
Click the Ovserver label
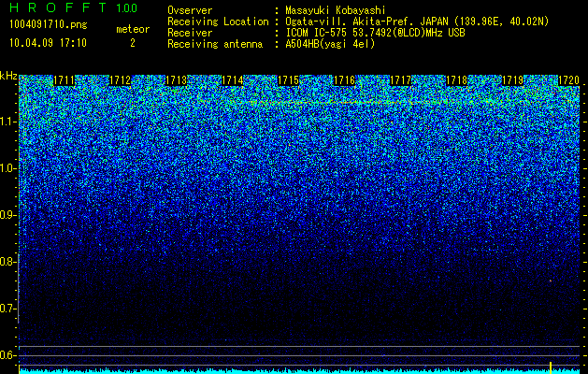click(x=190, y=10)
